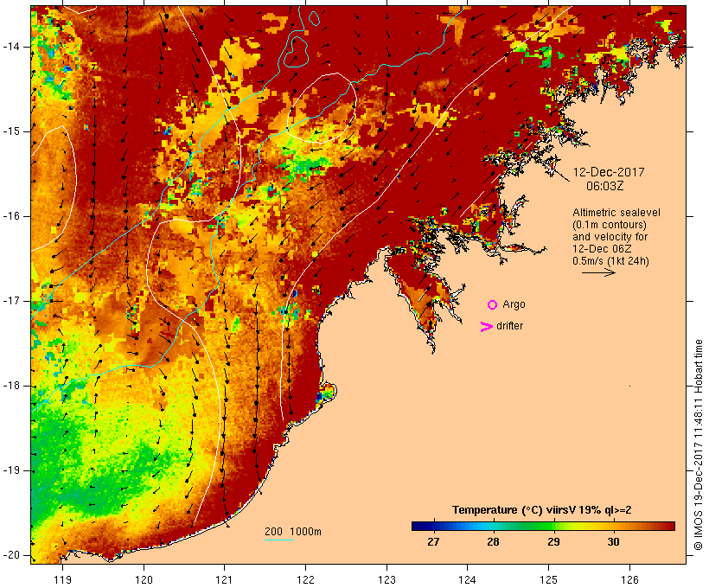Click the longitude axis label 122

click(306, 579)
